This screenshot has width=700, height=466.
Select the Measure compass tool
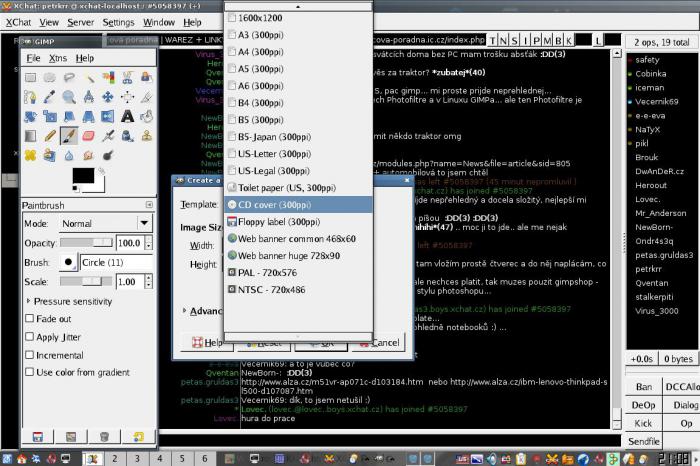point(88,97)
